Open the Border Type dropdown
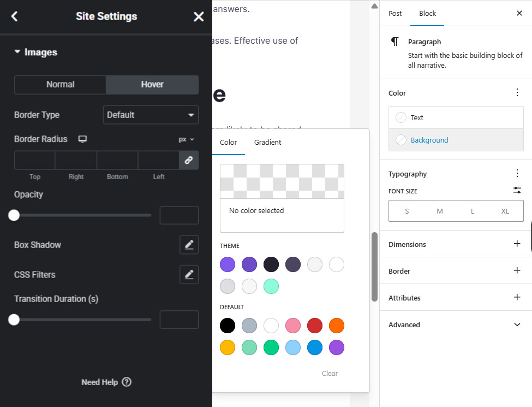This screenshot has height=407, width=532. tap(151, 115)
